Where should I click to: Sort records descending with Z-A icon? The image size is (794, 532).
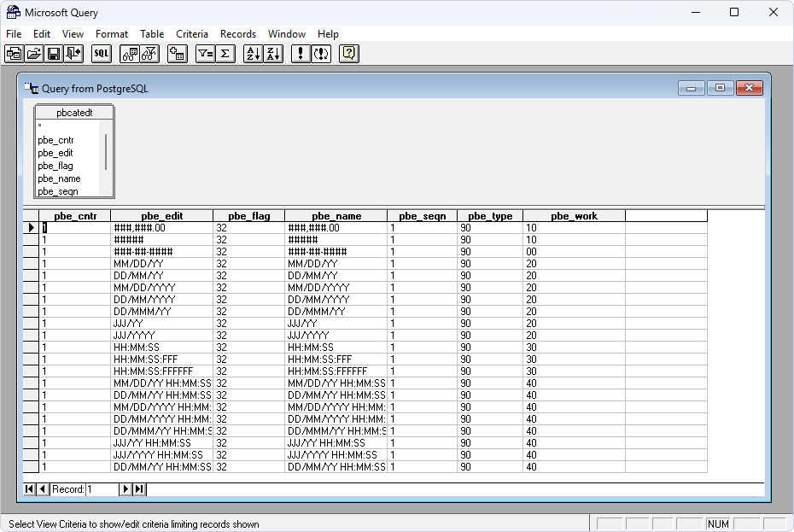point(271,54)
